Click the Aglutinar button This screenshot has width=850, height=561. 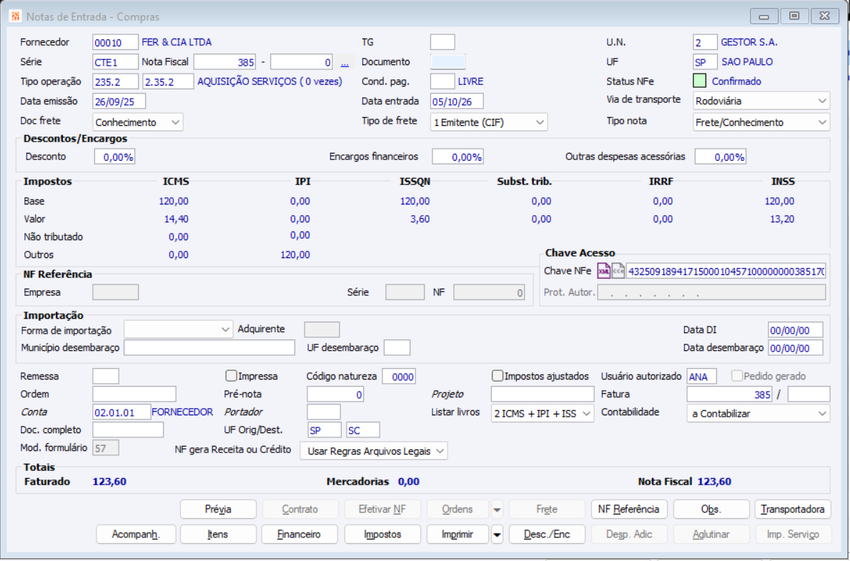click(711, 534)
